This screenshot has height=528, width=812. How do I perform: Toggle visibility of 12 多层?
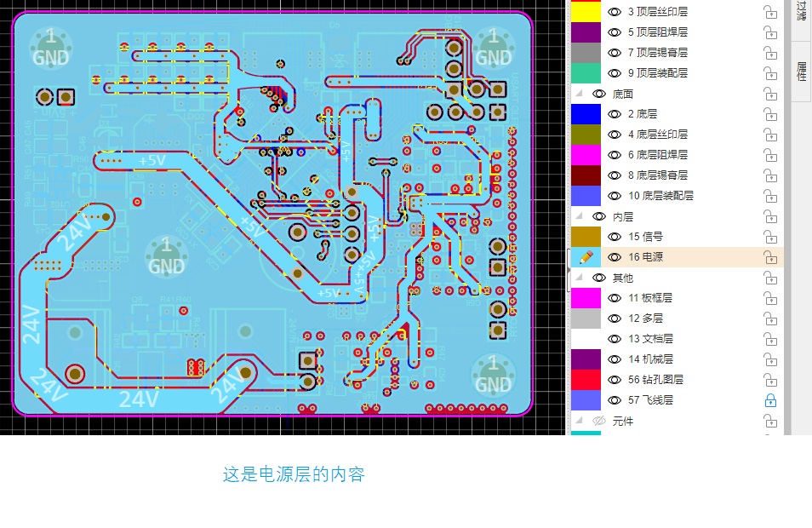coord(615,319)
